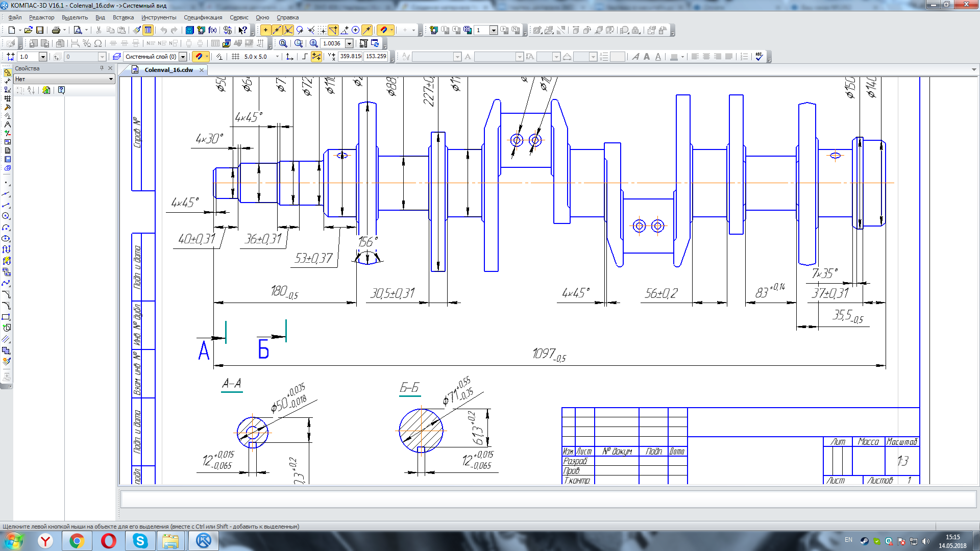Toggle the Orthogonal drawing mode
Viewport: 980px width, 551px height.
coord(305,57)
